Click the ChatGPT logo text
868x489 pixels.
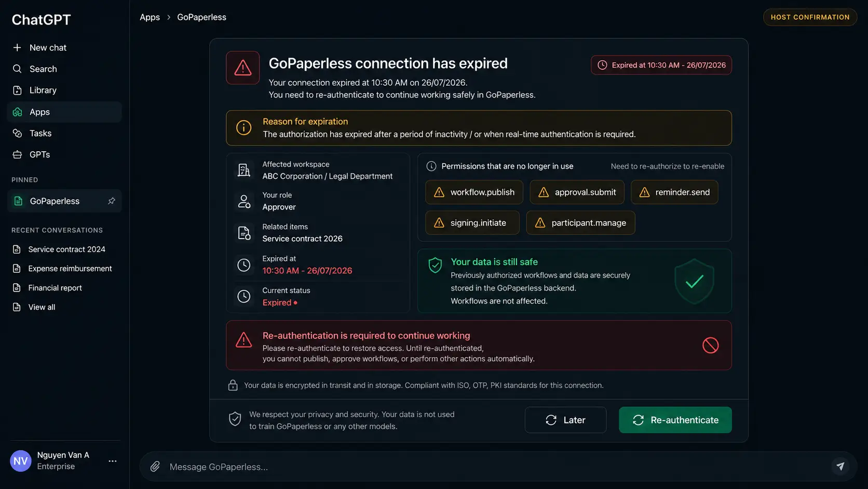41,20
